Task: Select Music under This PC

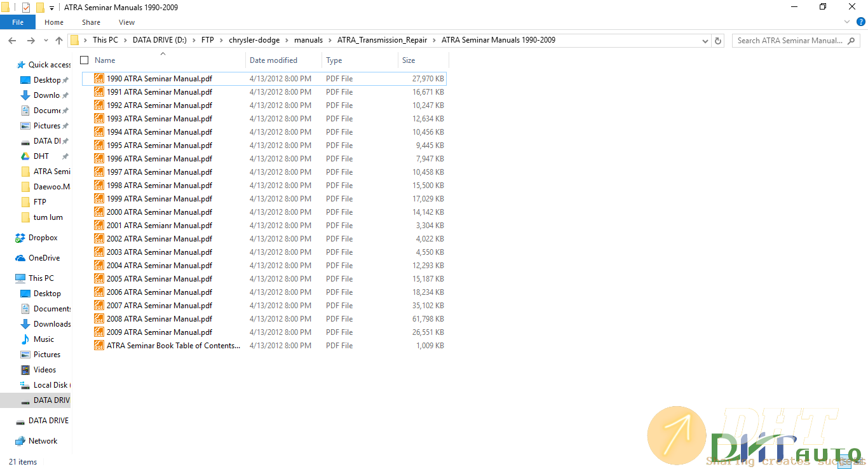Action: [38, 339]
